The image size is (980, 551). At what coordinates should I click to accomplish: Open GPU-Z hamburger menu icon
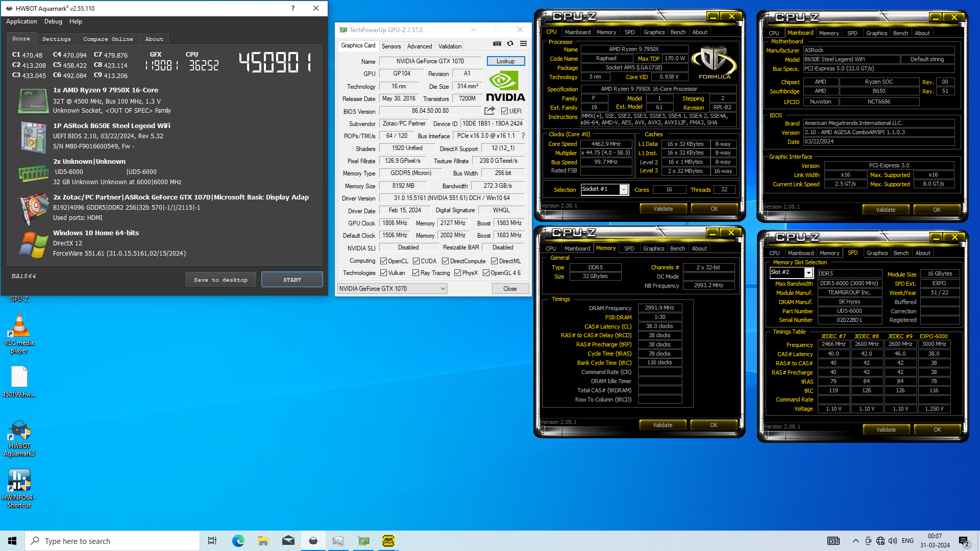point(523,44)
